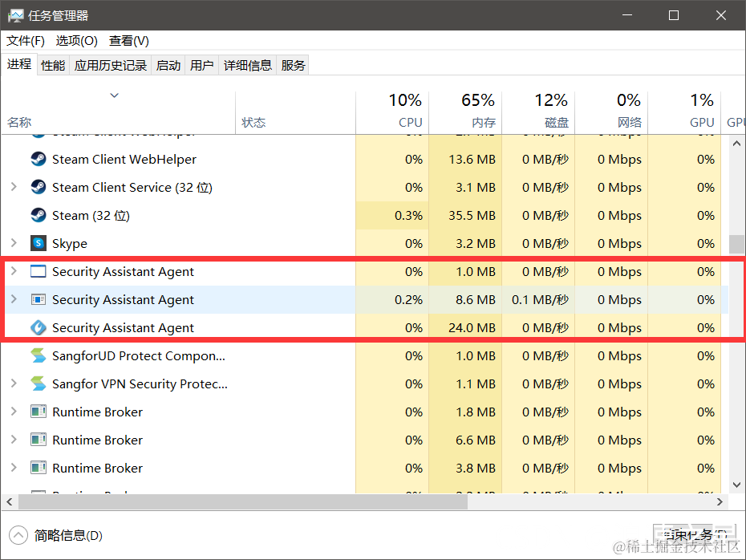The image size is (746, 560).
Task: Click the Sangfor VPN Security Protect icon
Action: point(38,383)
